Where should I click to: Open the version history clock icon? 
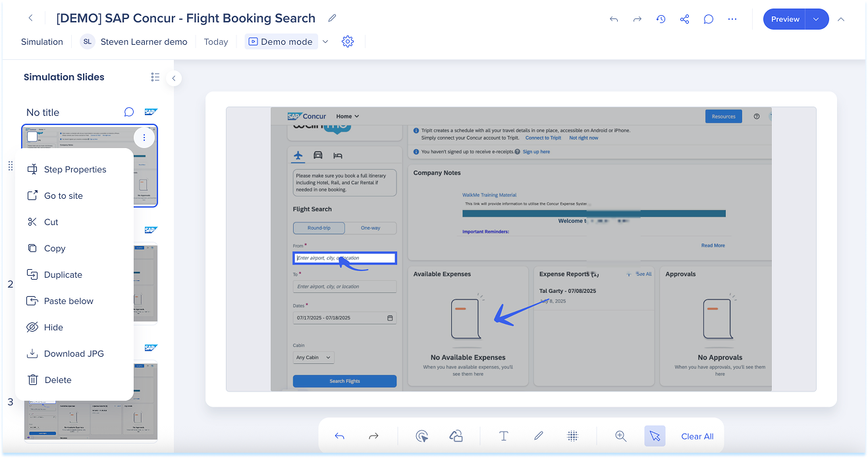point(661,19)
